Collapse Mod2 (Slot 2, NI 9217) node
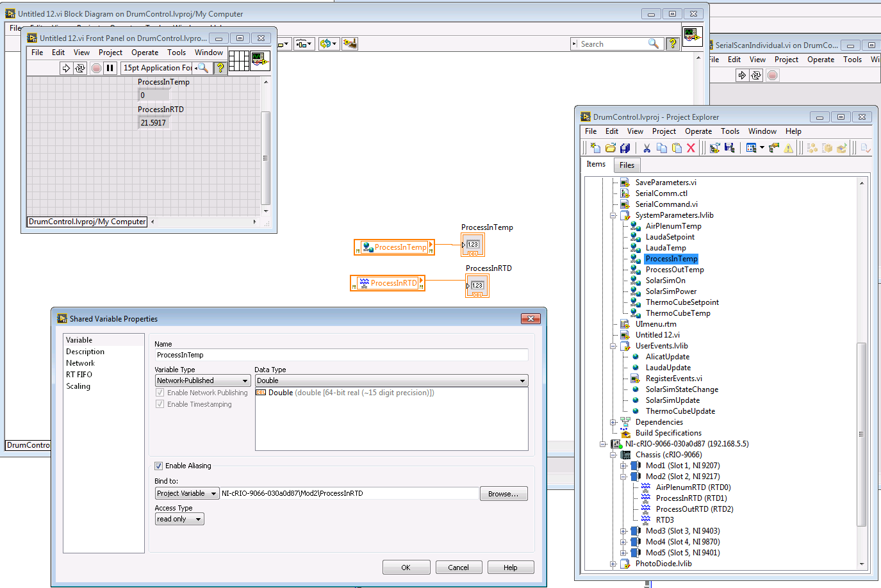The width and height of the screenshot is (881, 588). (x=623, y=477)
